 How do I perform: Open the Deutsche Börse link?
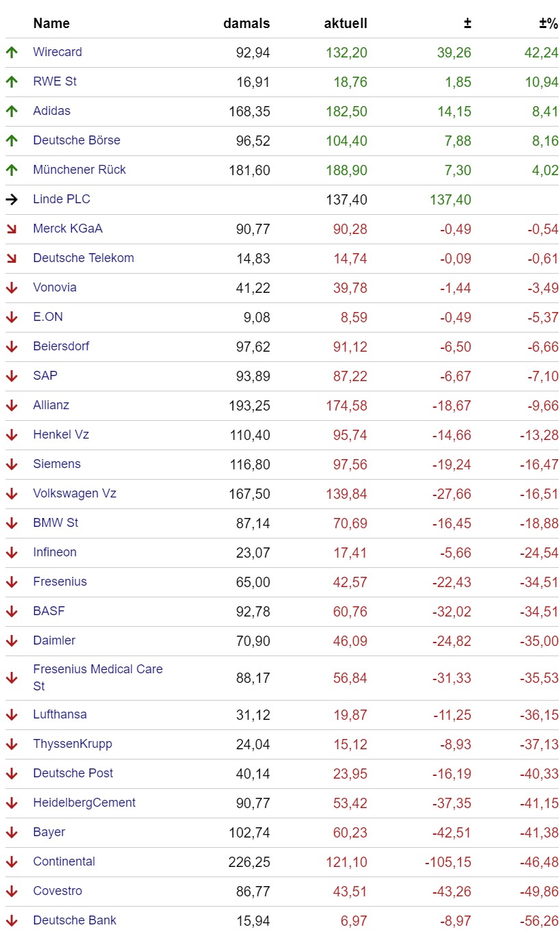point(77,140)
